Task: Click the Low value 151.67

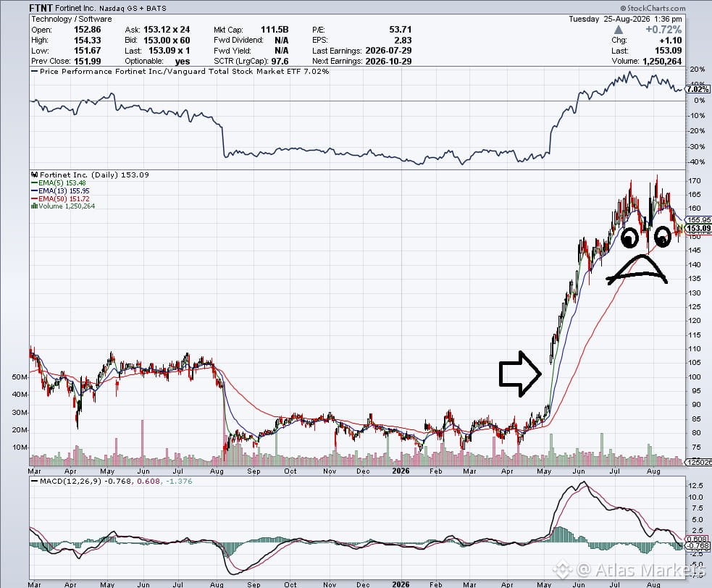Action: [x=87, y=51]
